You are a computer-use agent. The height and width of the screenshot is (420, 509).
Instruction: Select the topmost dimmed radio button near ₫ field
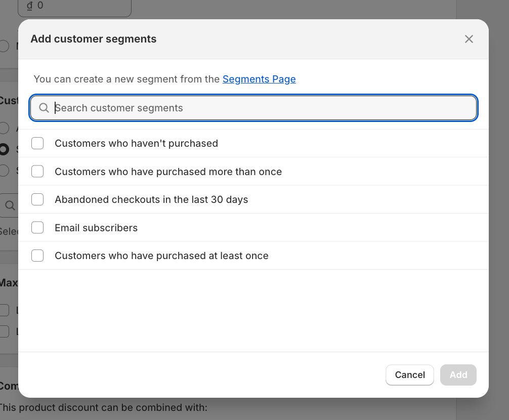click(5, 46)
